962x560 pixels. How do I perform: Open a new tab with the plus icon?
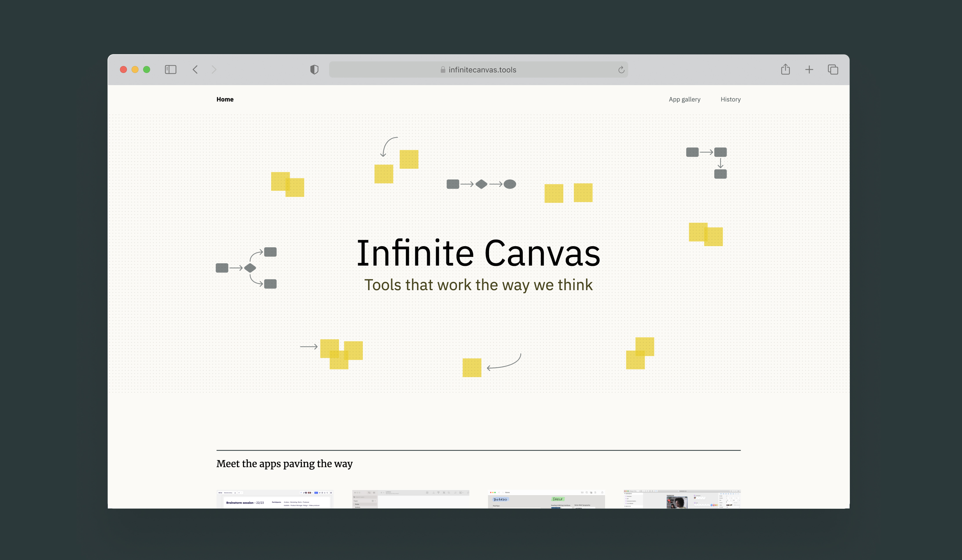[809, 69]
